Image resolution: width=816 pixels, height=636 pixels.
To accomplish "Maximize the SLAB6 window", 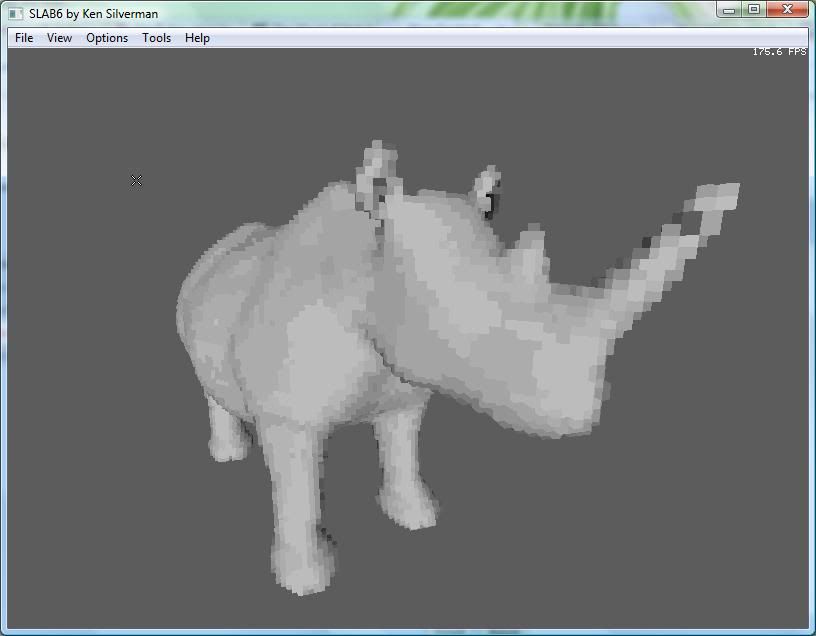I will (754, 10).
